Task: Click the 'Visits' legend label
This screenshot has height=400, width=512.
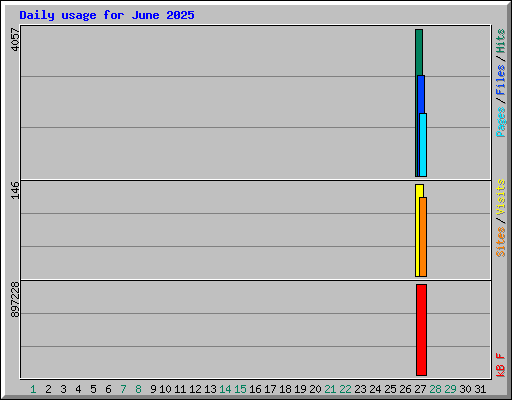Action: point(501,197)
